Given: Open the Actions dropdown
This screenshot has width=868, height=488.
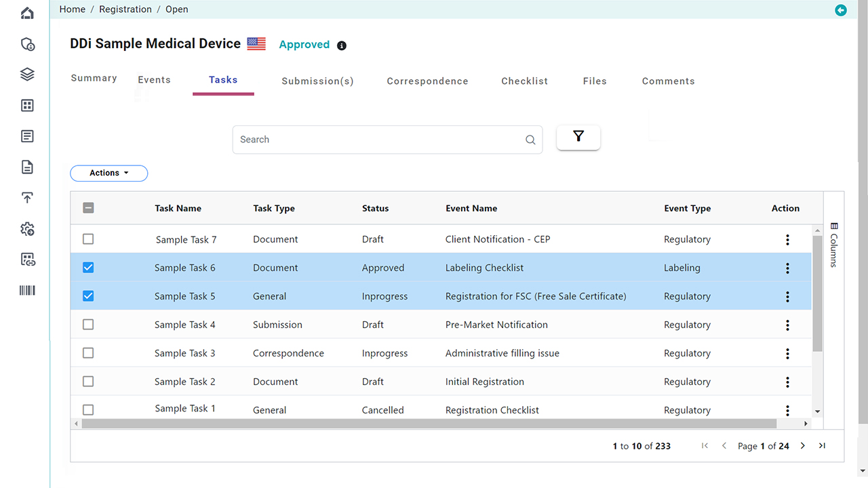Looking at the screenshot, I should tap(108, 174).
